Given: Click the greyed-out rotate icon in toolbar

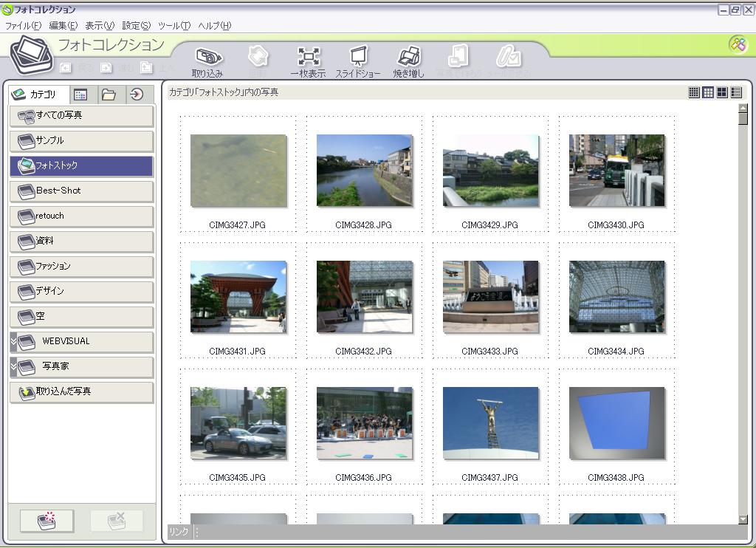Looking at the screenshot, I should click(x=258, y=56).
